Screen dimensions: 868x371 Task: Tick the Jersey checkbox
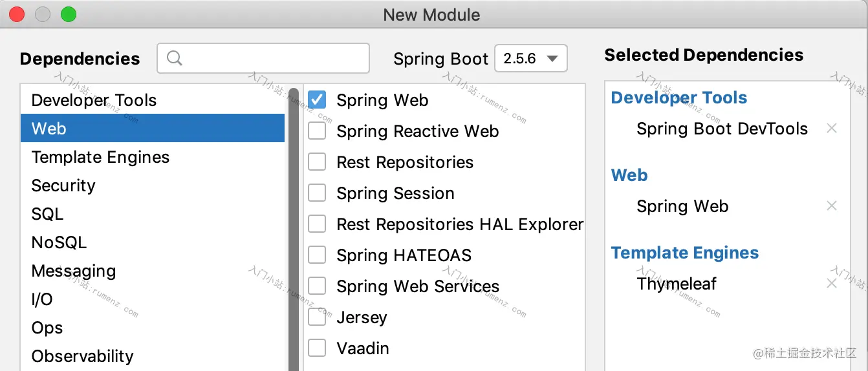tap(317, 317)
